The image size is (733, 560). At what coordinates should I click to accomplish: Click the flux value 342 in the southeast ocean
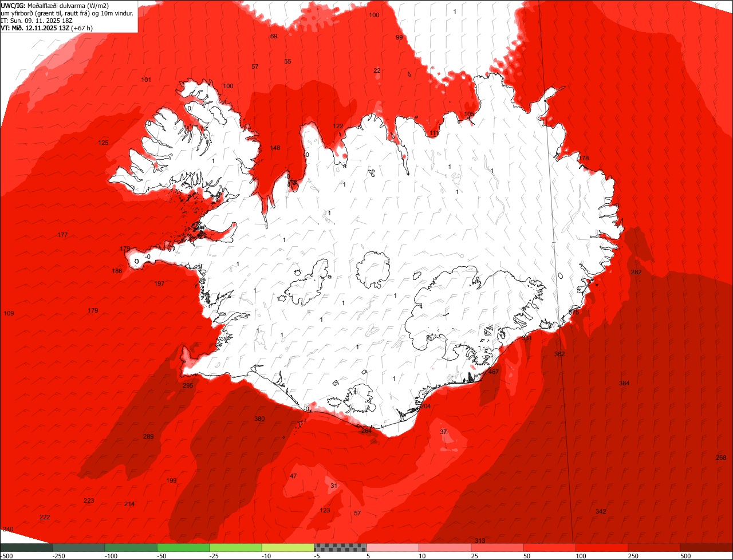pos(601,511)
